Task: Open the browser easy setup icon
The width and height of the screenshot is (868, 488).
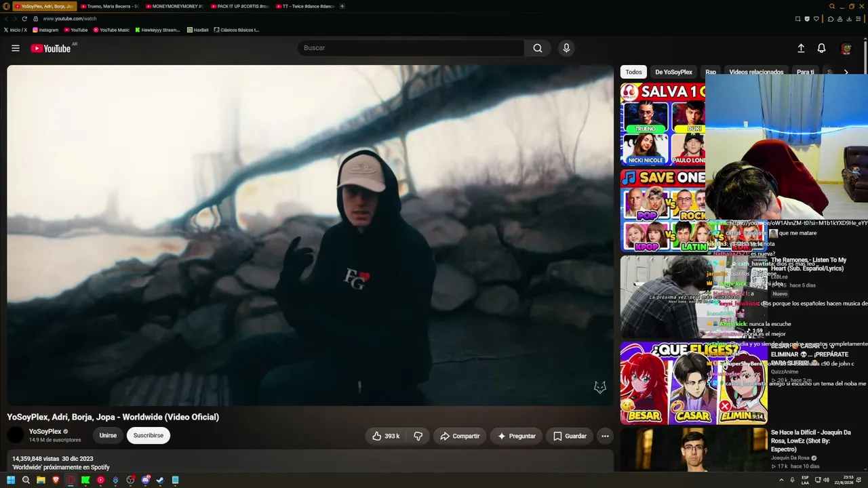Action: tap(859, 19)
